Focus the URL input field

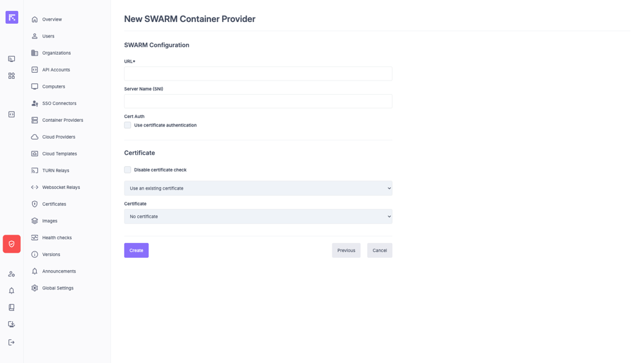tap(258, 74)
